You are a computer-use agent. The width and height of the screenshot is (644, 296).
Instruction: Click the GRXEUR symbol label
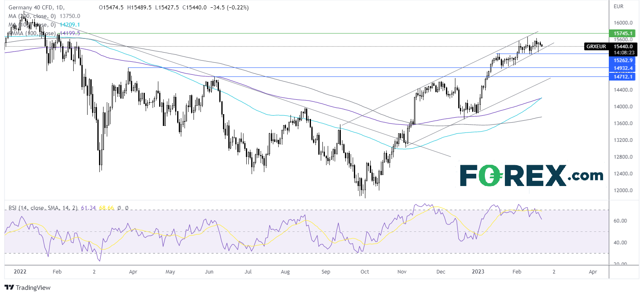[x=596, y=47]
